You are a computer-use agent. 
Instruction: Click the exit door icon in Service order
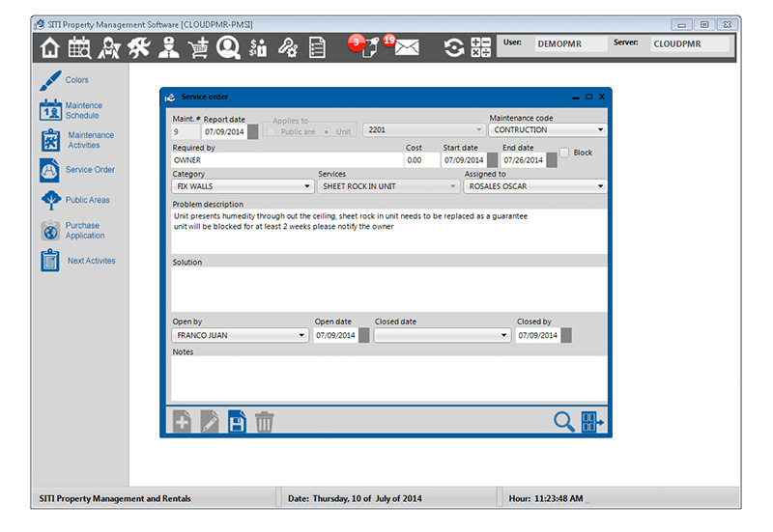coord(592,421)
